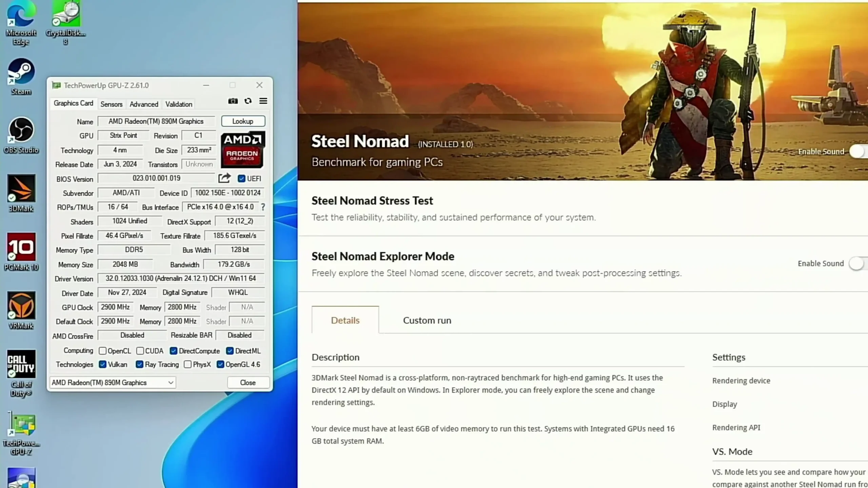Screen dimensions: 868x488
Task: Toggle the OpenGL 4.6 checkbox
Action: click(x=220, y=364)
